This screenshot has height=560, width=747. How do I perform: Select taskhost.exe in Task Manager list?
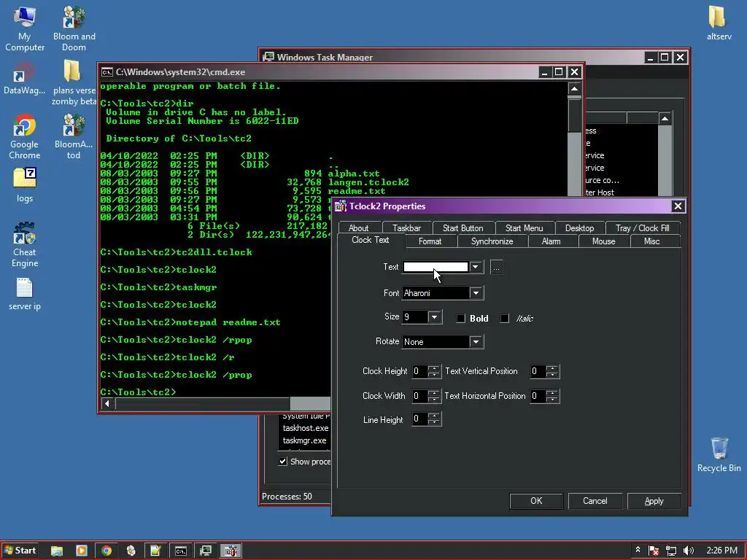(306, 428)
